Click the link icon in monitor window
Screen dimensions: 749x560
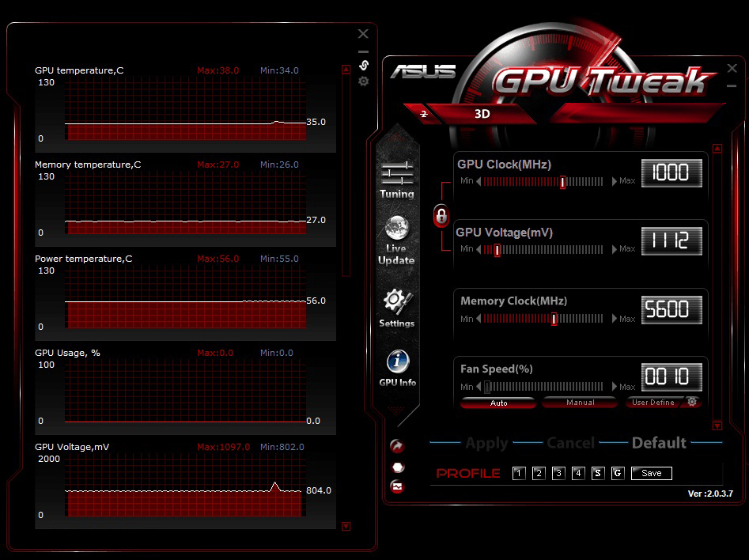364,65
